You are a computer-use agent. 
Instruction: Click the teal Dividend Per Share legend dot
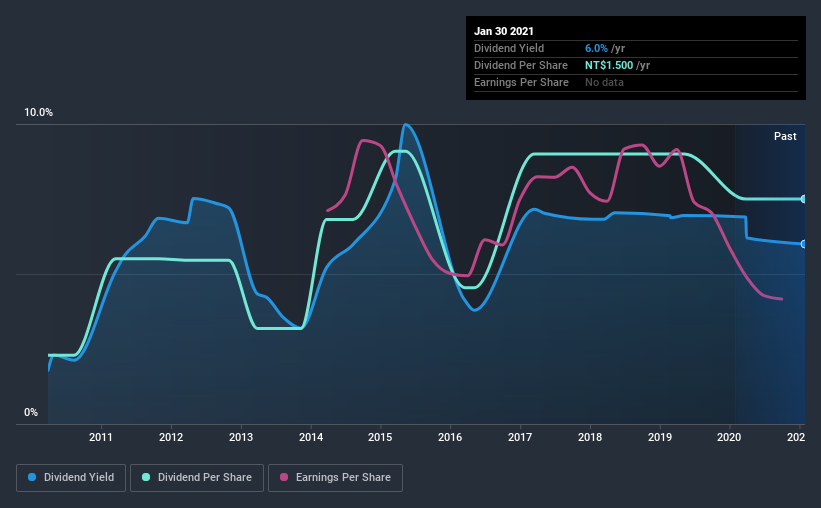(146, 477)
